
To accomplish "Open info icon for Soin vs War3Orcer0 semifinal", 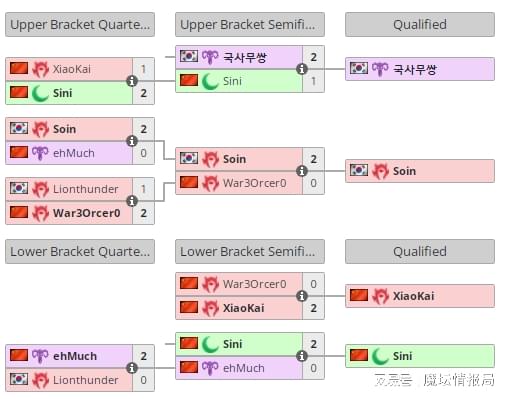I will pyautogui.click(x=302, y=171).
